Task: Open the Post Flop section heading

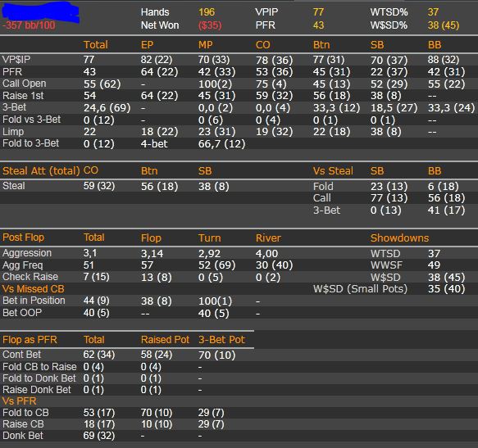Action: pyautogui.click(x=24, y=238)
